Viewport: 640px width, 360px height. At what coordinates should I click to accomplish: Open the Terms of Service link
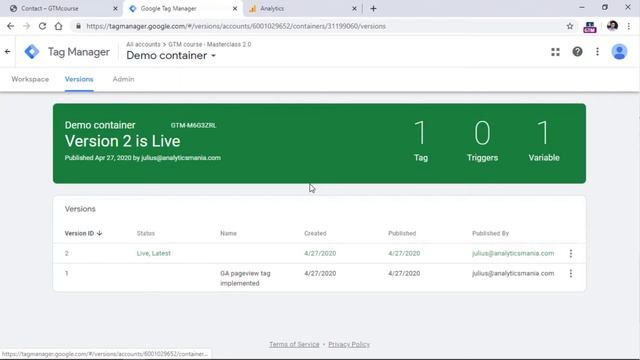pyautogui.click(x=294, y=344)
